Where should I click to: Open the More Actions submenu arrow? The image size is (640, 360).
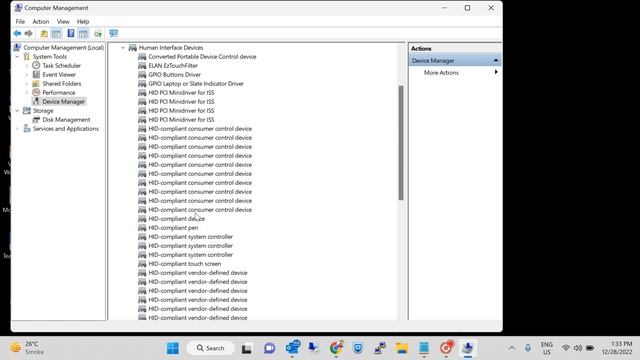(x=496, y=72)
